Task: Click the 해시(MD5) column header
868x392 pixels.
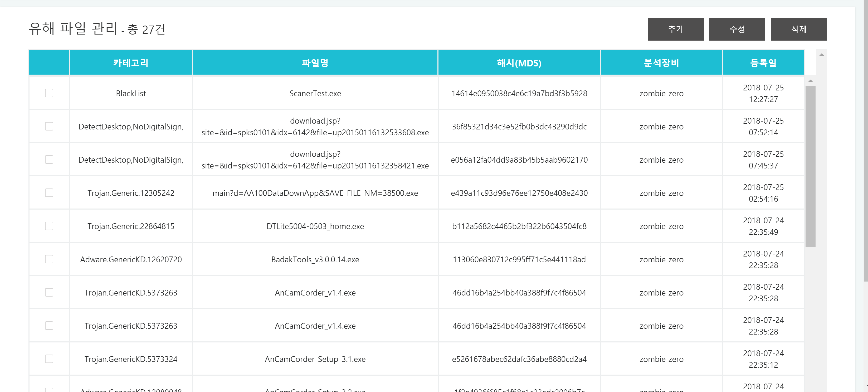Action: point(519,63)
